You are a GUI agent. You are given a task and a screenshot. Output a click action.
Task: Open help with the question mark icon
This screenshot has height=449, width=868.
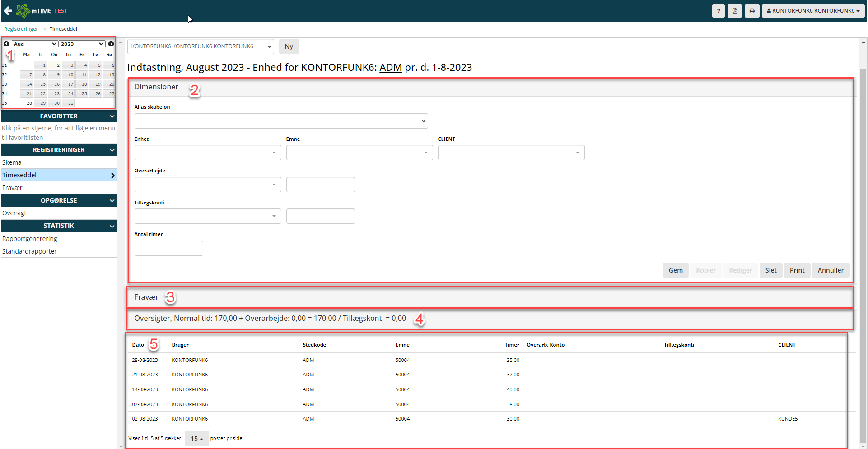(x=718, y=11)
